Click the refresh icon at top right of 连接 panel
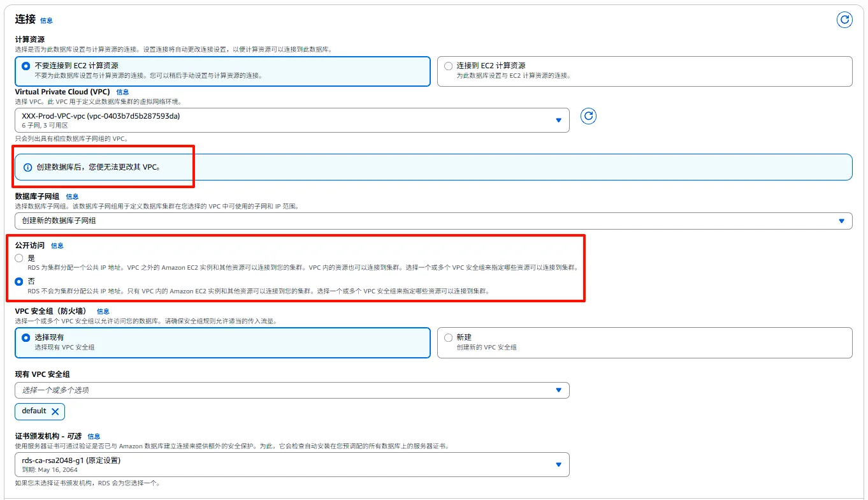 (844, 20)
